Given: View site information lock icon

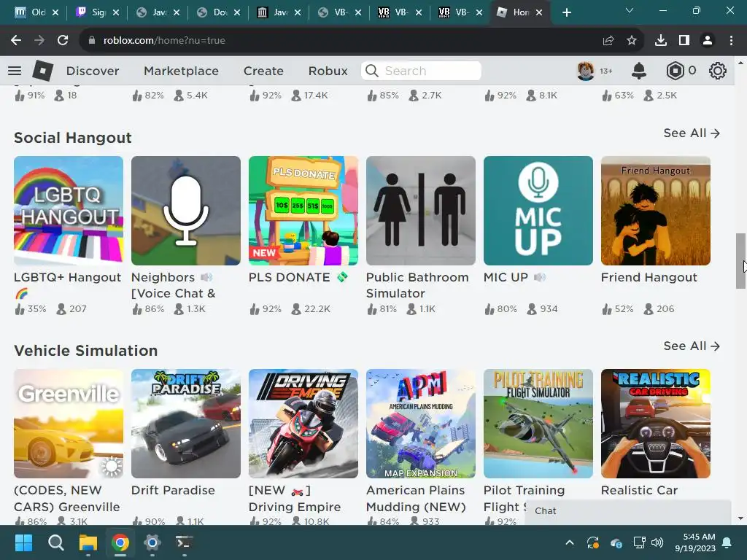Looking at the screenshot, I should 92,41.
